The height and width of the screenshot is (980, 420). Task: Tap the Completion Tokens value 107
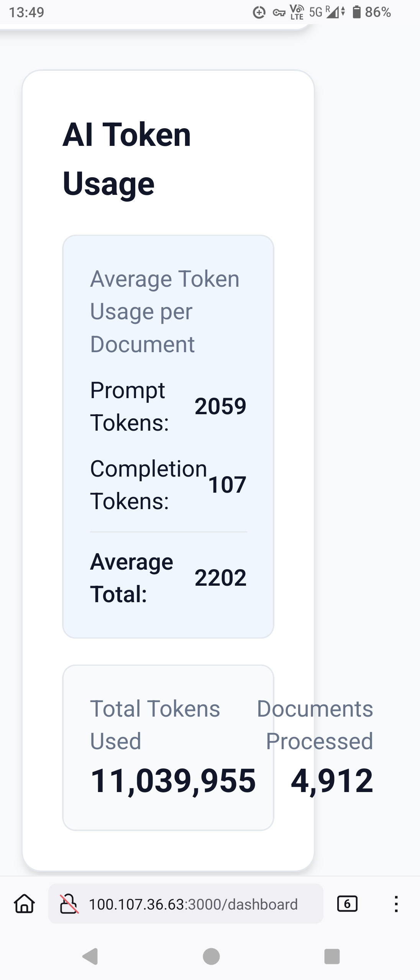tap(227, 485)
